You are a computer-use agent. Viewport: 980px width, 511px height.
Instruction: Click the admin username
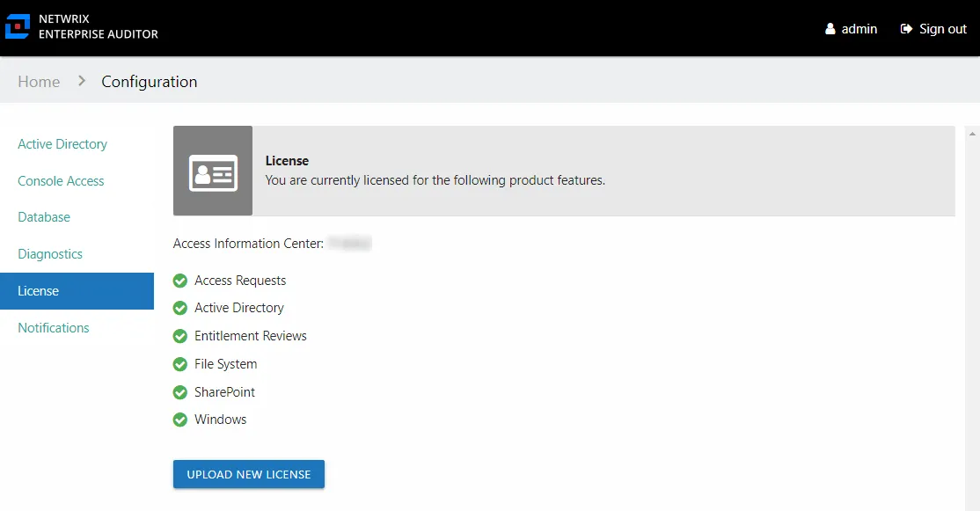[x=859, y=29]
